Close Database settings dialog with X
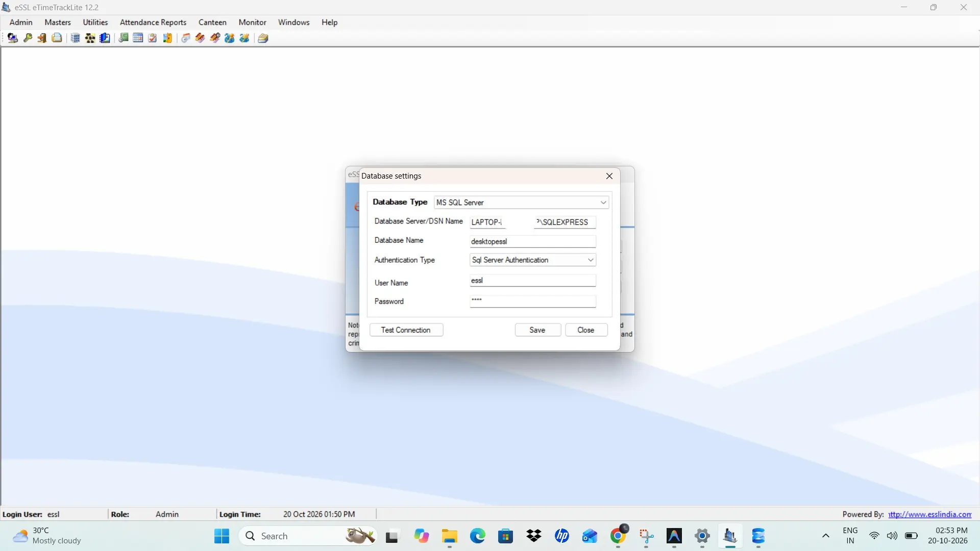The height and width of the screenshot is (551, 980). pos(609,176)
